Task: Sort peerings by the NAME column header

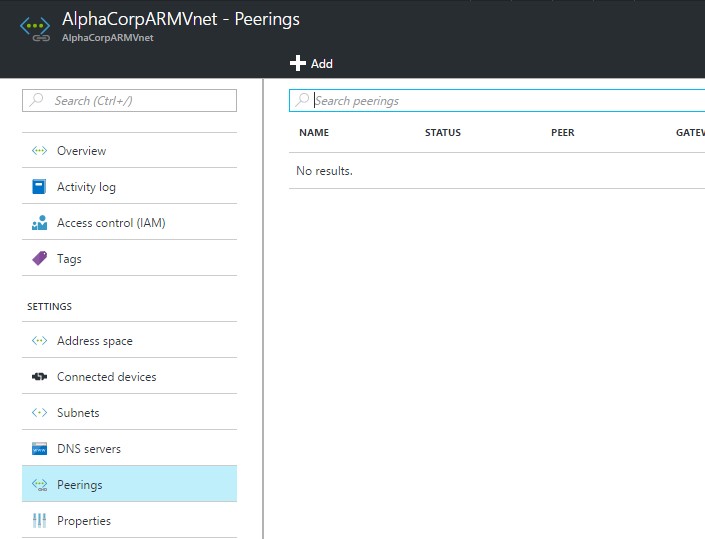Action: tap(314, 133)
